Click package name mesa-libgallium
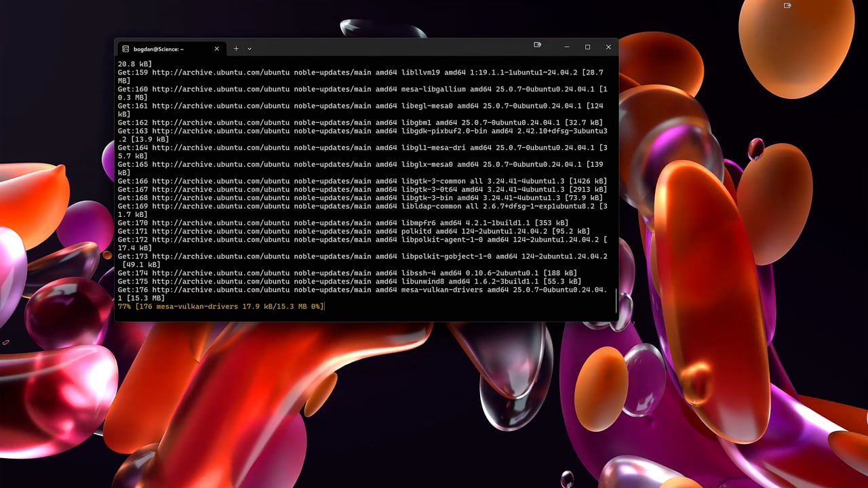The image size is (868, 488). pyautogui.click(x=433, y=89)
